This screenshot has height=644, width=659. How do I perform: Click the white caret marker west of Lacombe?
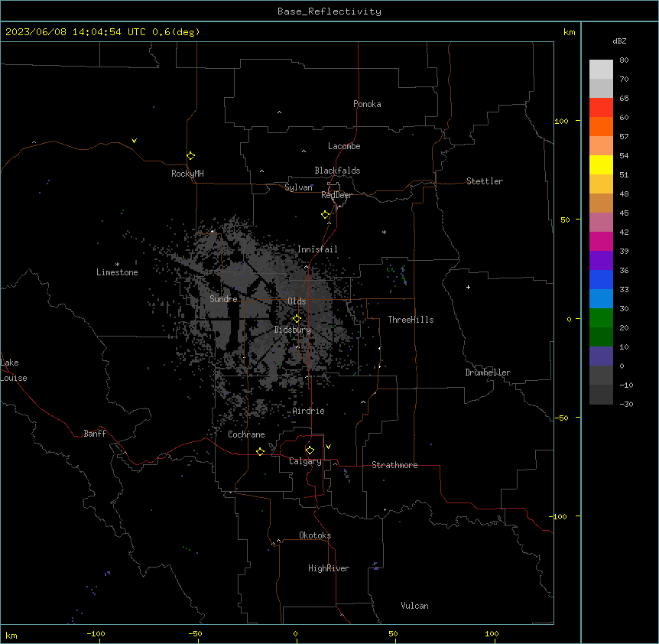(x=304, y=151)
